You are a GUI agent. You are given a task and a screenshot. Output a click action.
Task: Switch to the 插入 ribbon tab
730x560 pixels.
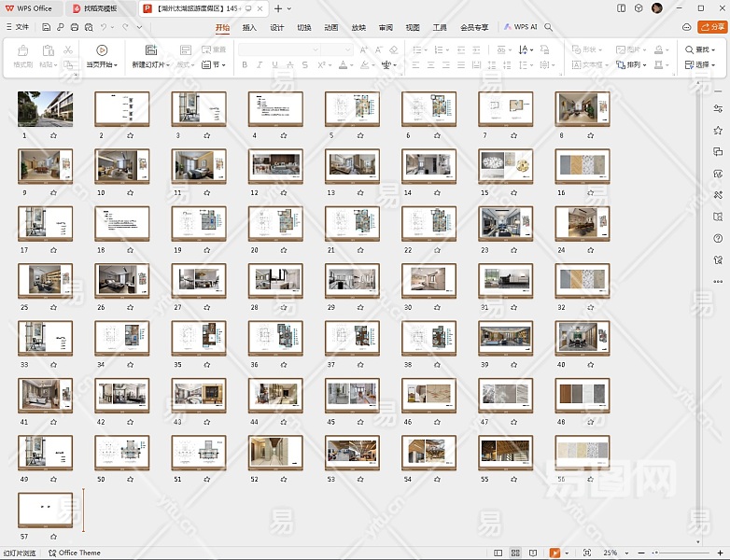coord(249,27)
